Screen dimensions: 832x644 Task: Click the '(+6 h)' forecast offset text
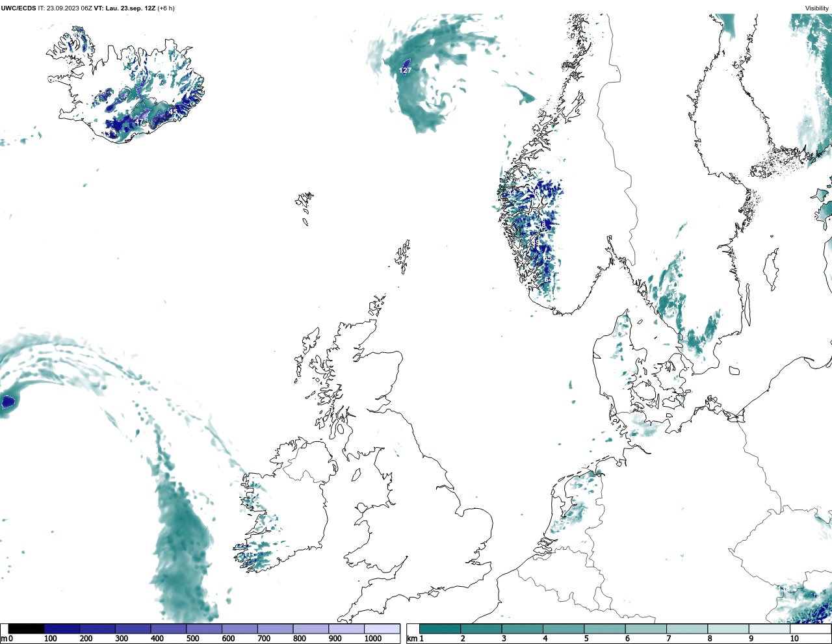[166, 8]
